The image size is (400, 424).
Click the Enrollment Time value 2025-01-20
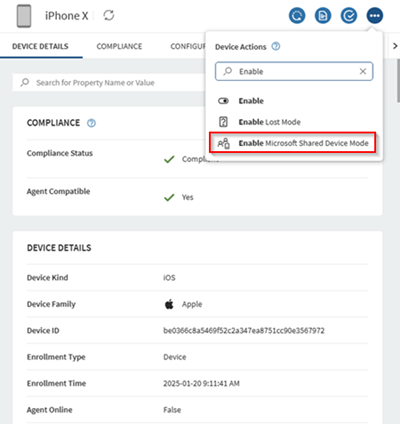click(x=201, y=383)
